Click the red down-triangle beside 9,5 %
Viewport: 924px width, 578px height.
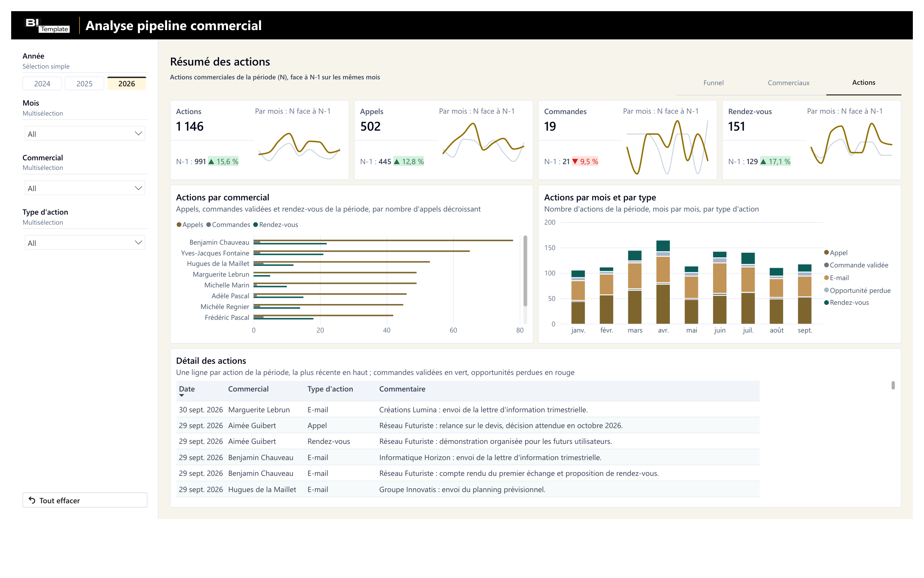point(575,161)
